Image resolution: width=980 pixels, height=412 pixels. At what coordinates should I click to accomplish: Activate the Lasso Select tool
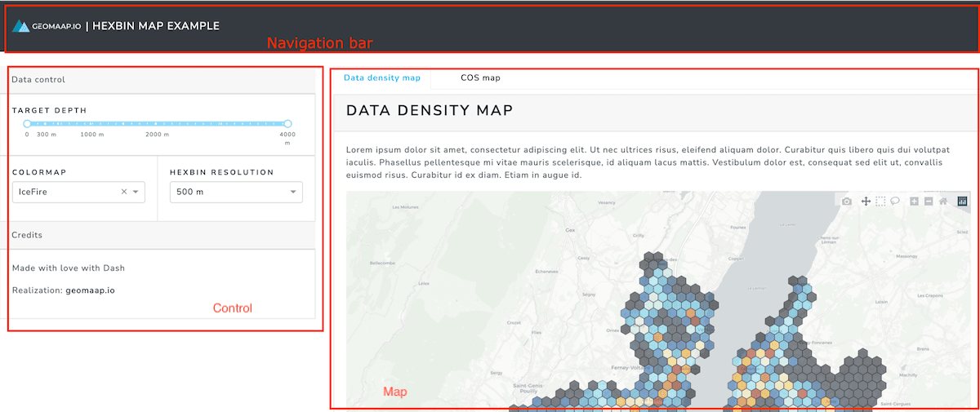pos(895,202)
